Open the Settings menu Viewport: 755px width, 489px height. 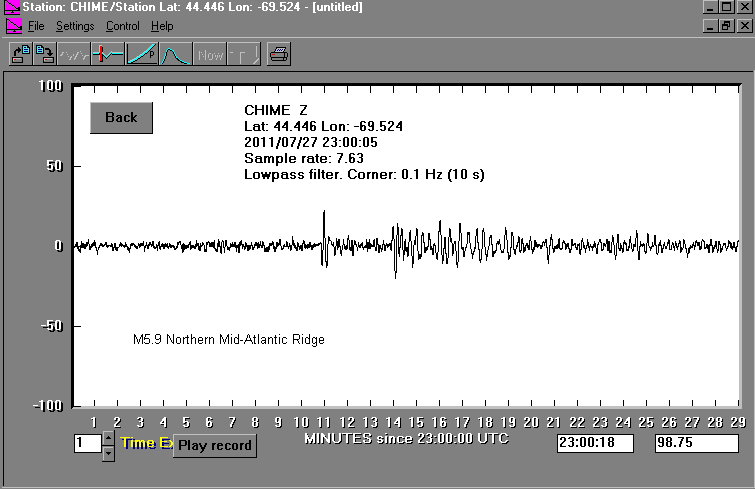[75, 26]
